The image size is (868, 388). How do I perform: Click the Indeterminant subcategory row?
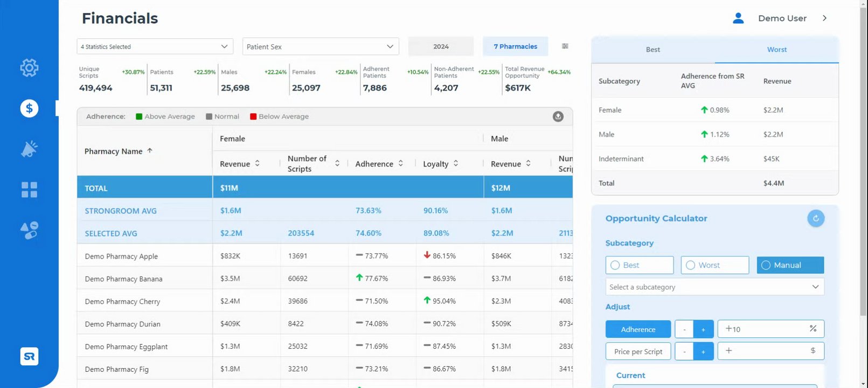click(x=715, y=158)
